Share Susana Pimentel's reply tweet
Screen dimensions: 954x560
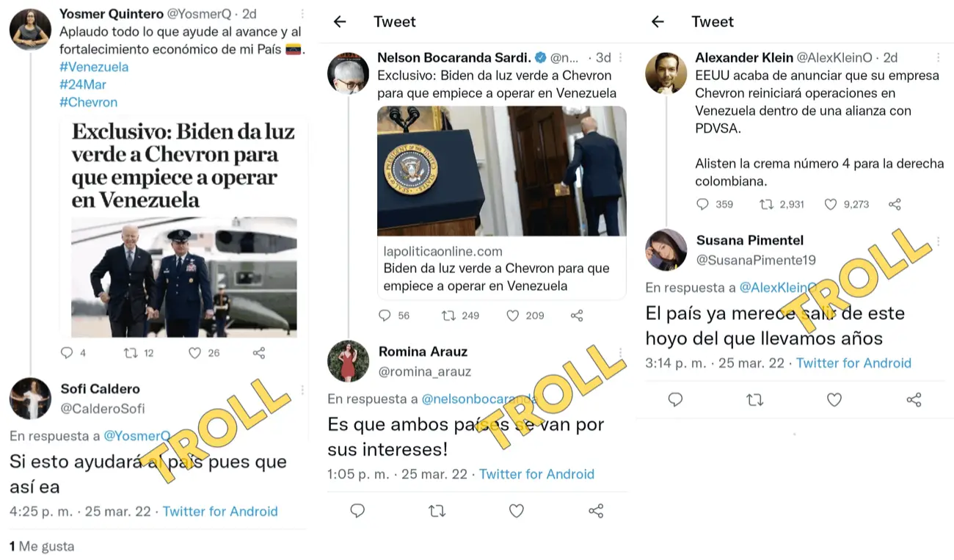point(914,400)
